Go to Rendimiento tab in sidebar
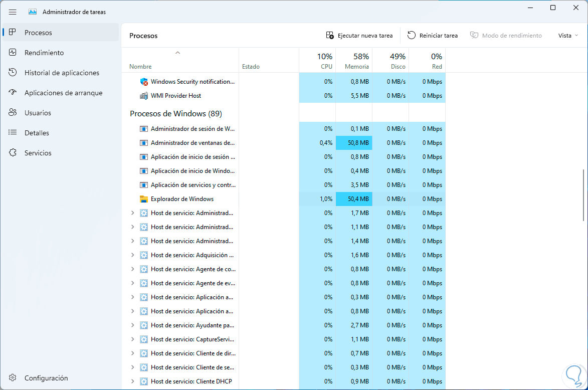 pos(61,53)
